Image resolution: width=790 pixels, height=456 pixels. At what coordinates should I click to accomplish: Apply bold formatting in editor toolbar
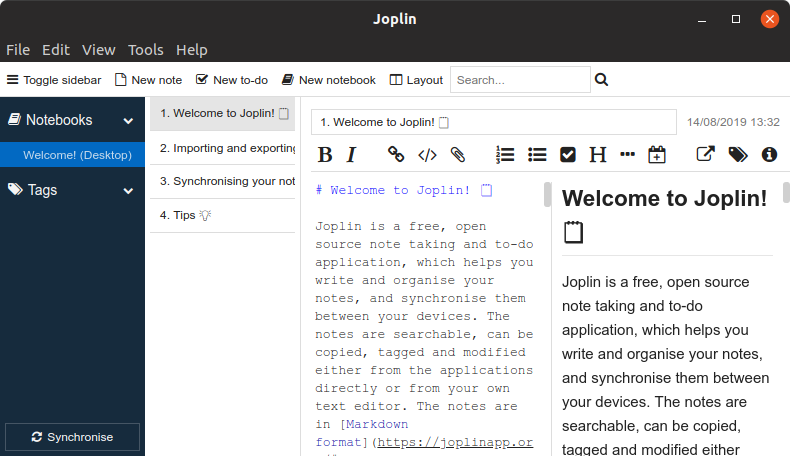[325, 155]
